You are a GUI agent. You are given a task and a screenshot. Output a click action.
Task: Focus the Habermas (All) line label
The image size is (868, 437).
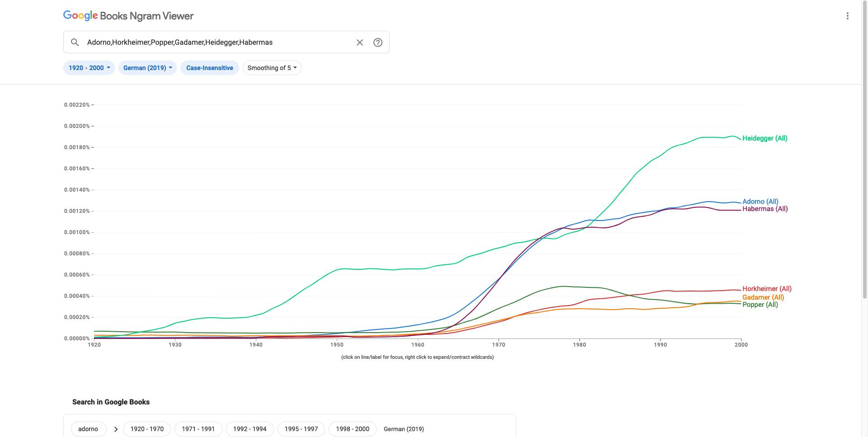coord(765,209)
